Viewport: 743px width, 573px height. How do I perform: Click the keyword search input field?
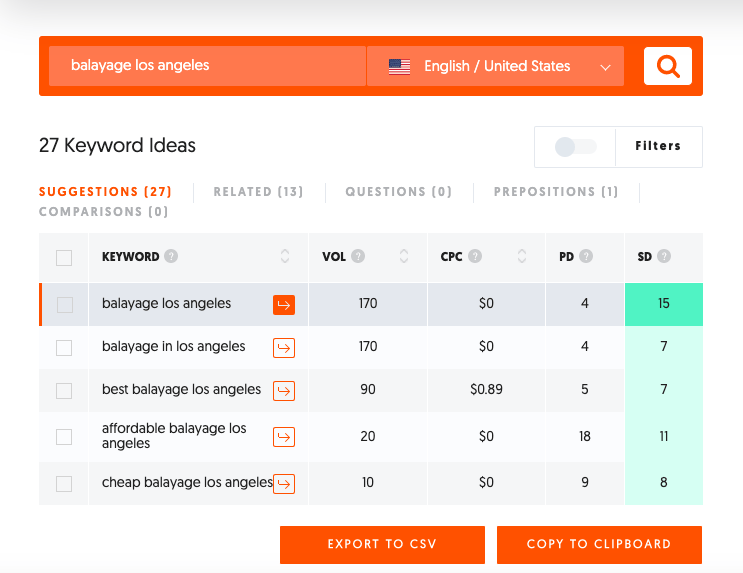tap(207, 66)
